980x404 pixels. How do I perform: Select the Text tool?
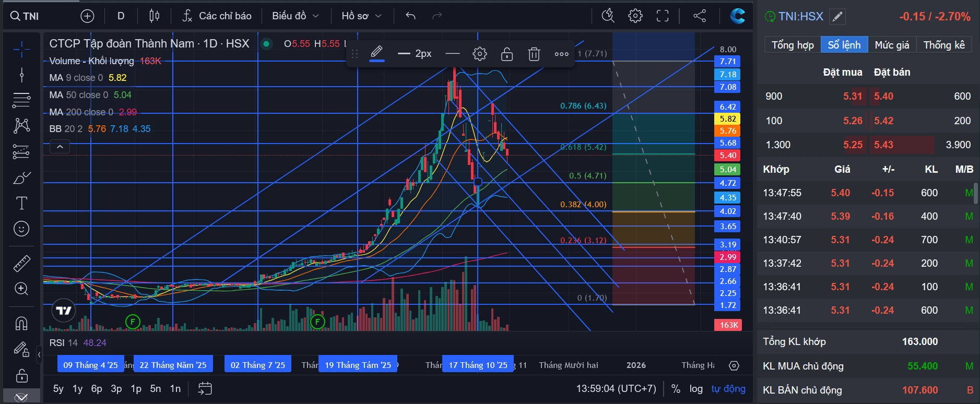[x=21, y=203]
